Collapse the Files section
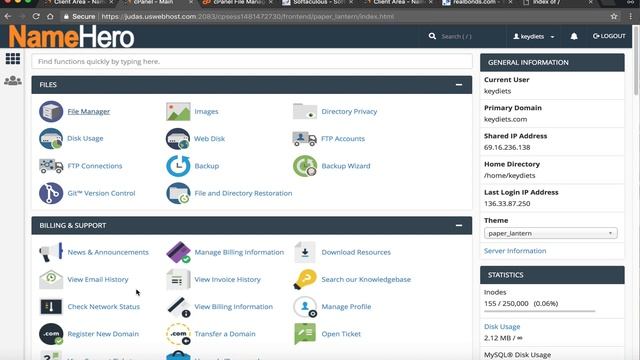The width and height of the screenshot is (640, 360). (459, 85)
